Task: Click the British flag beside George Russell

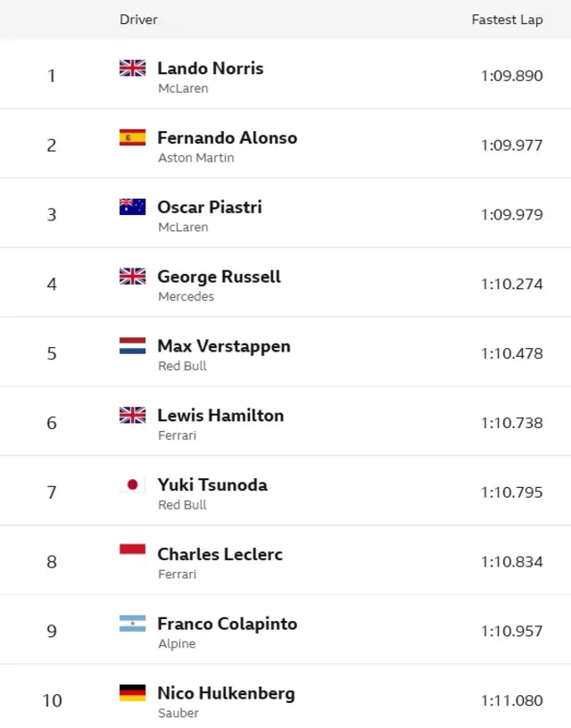Action: pyautogui.click(x=132, y=277)
